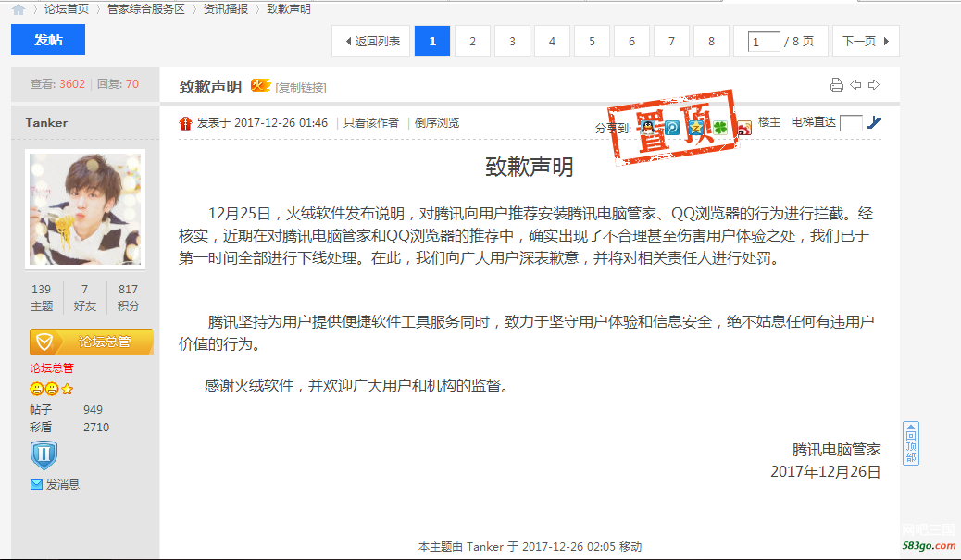
Task: Go to page 6 of the thread
Action: (632, 41)
